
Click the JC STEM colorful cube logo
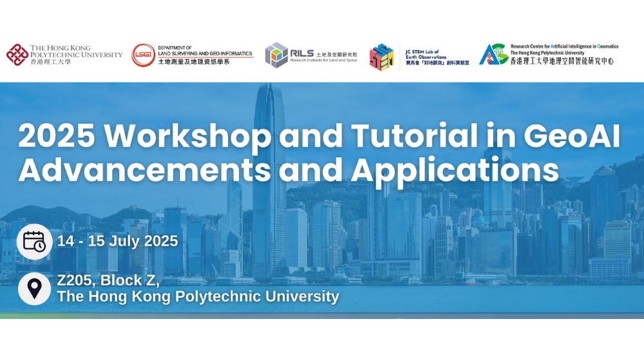[381, 57]
